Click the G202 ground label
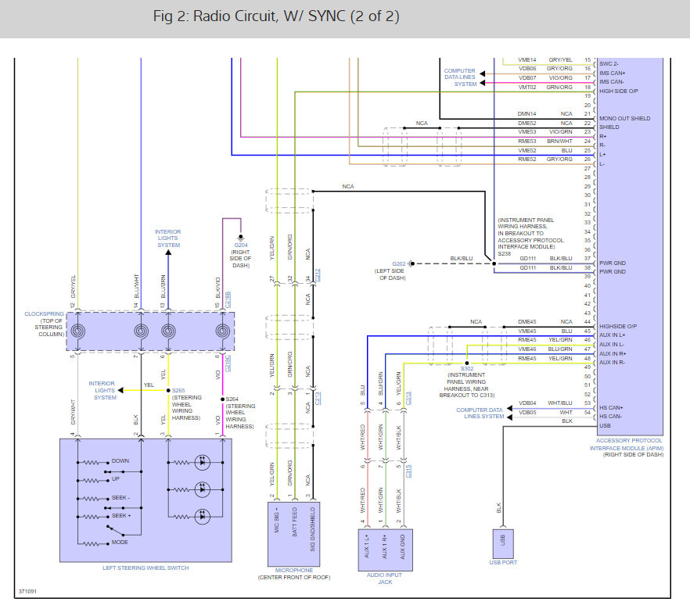Image resolution: width=690 pixels, height=616 pixels. tap(399, 263)
